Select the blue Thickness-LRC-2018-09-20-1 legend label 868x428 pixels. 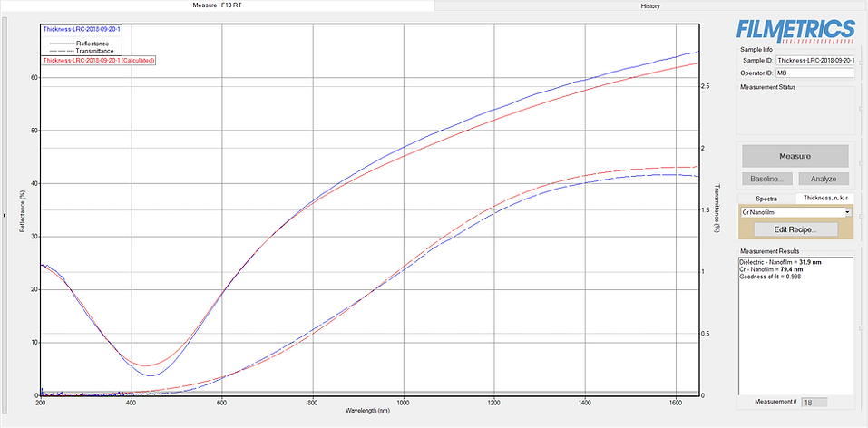point(82,29)
